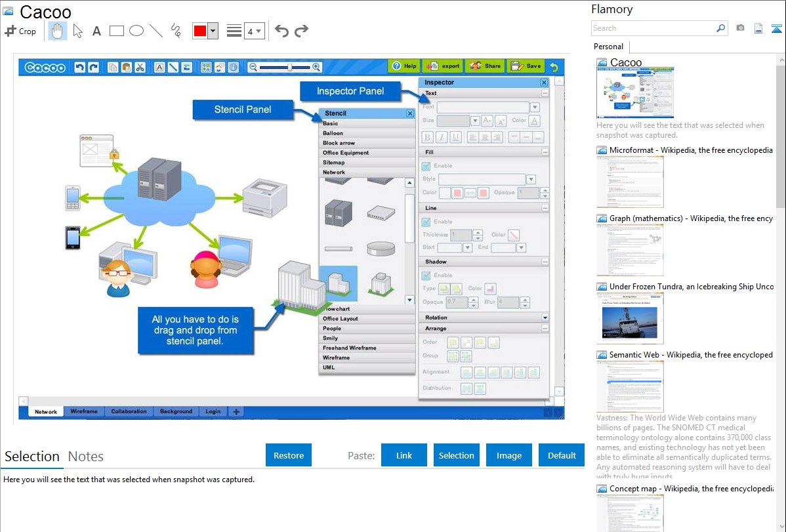The width and height of the screenshot is (786, 532).
Task: Select the Semantic Web Wikipedia snapshot title
Action: pos(691,355)
